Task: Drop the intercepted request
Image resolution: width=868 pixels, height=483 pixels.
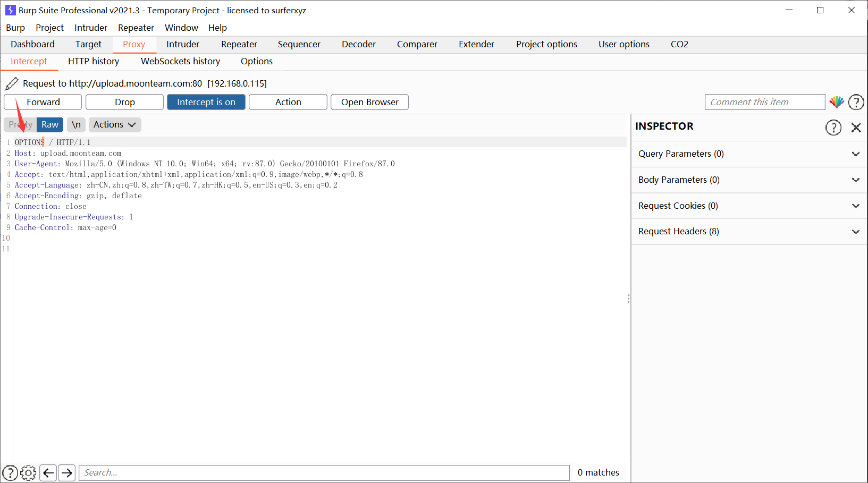Action: click(x=125, y=102)
